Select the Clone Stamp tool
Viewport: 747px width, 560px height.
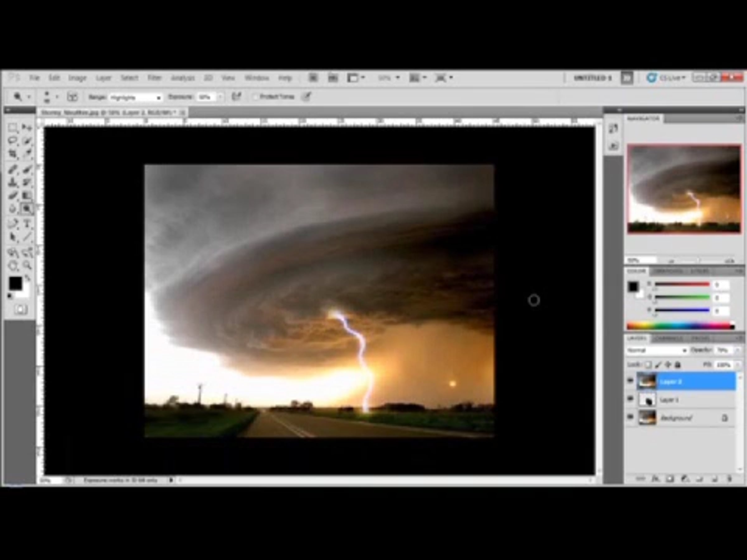coord(12,183)
